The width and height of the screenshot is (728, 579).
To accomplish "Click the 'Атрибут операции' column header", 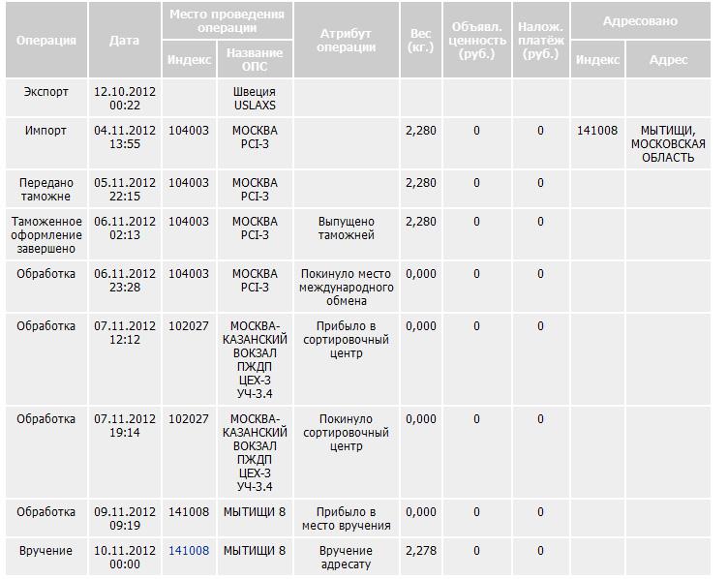I will (346, 41).
